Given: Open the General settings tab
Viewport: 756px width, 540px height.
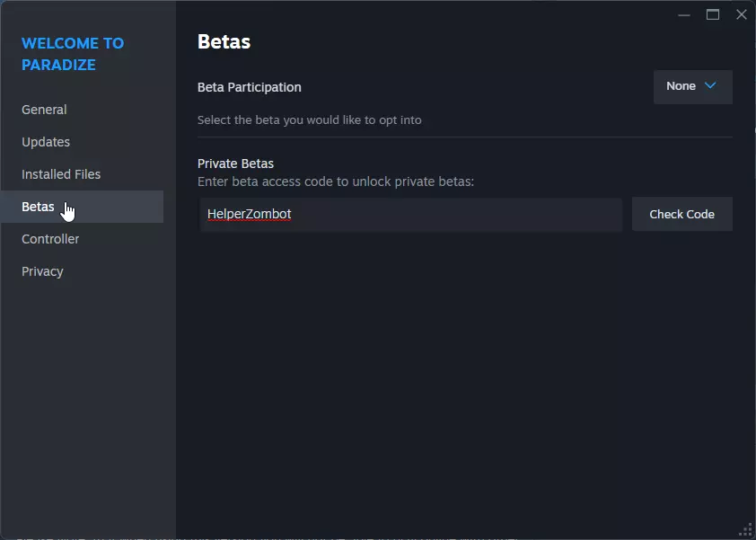Looking at the screenshot, I should coord(44,110).
